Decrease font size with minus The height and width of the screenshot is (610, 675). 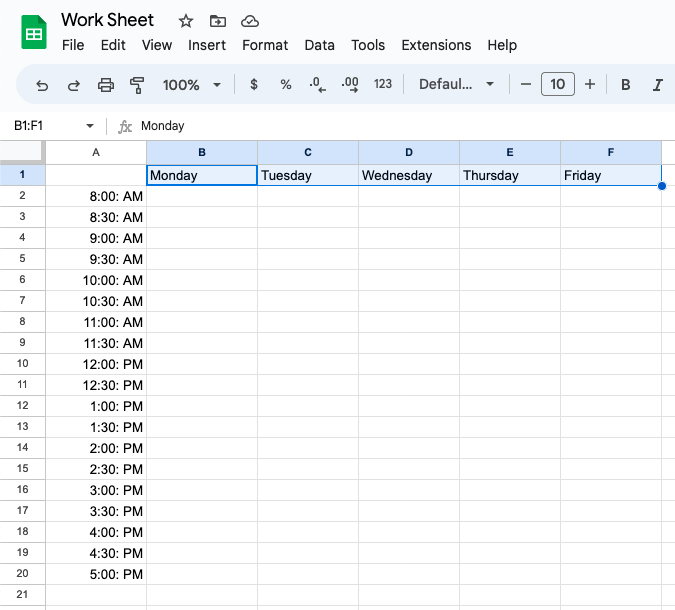(526, 84)
